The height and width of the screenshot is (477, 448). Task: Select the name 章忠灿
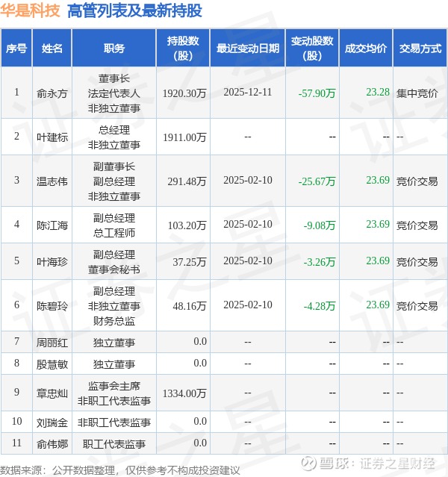[52, 393]
